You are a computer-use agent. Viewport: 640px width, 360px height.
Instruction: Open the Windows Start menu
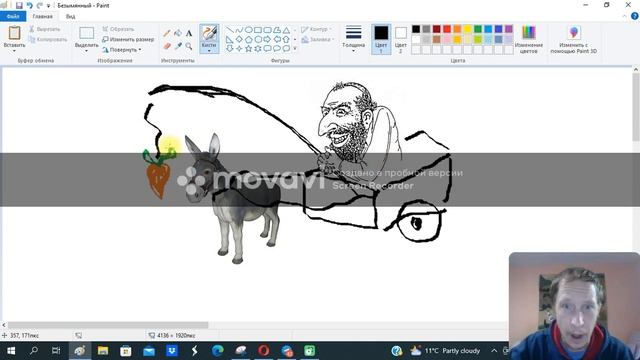[11, 351]
